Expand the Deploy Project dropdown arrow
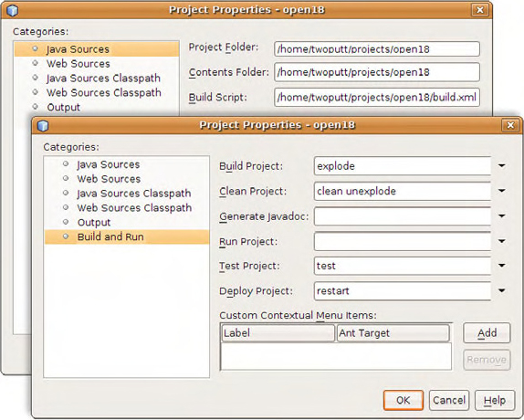524x420 pixels. coord(501,290)
